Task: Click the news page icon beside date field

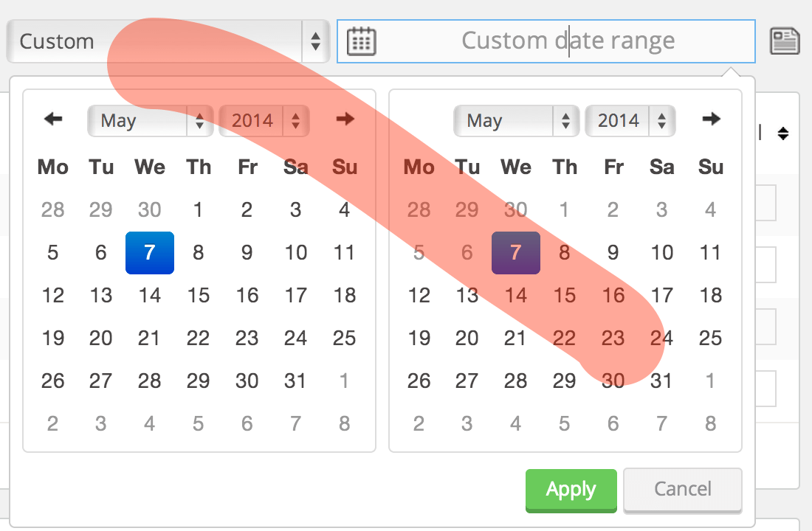Action: [x=785, y=41]
